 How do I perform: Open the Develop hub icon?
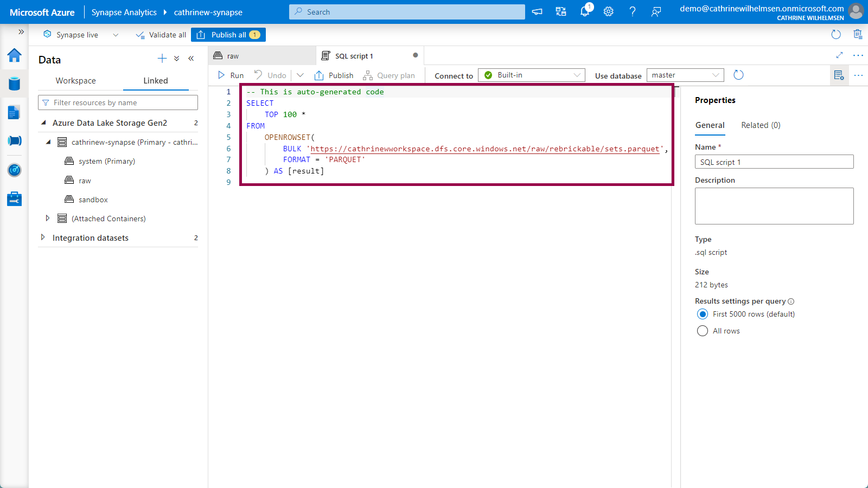[x=14, y=112]
